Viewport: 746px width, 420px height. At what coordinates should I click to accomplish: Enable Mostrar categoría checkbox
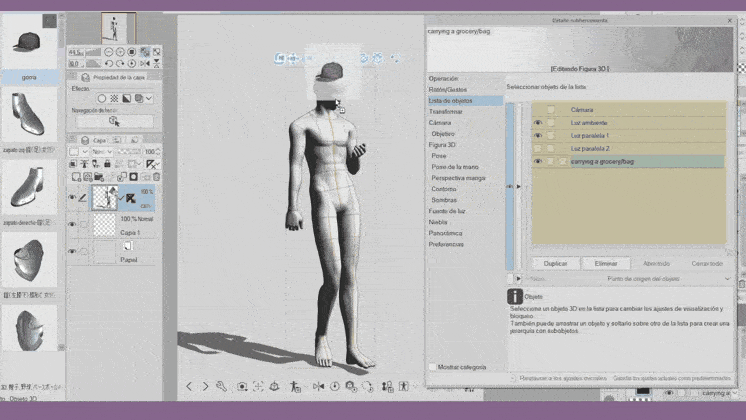[x=432, y=367]
